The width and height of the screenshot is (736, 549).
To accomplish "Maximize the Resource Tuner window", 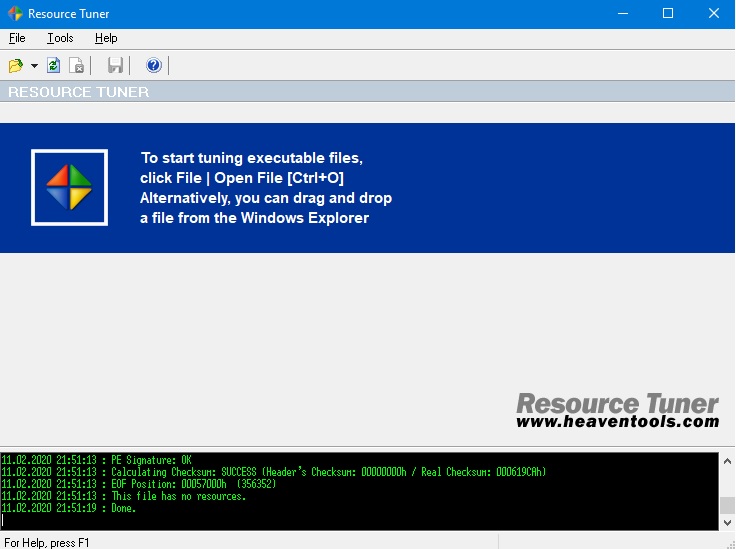I will (x=667, y=13).
